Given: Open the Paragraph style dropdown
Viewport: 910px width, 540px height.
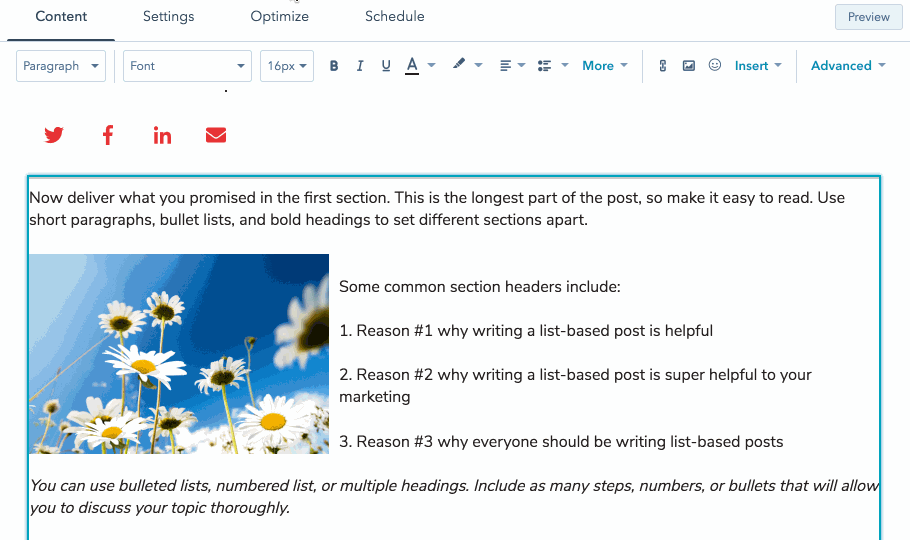Looking at the screenshot, I should pos(61,66).
